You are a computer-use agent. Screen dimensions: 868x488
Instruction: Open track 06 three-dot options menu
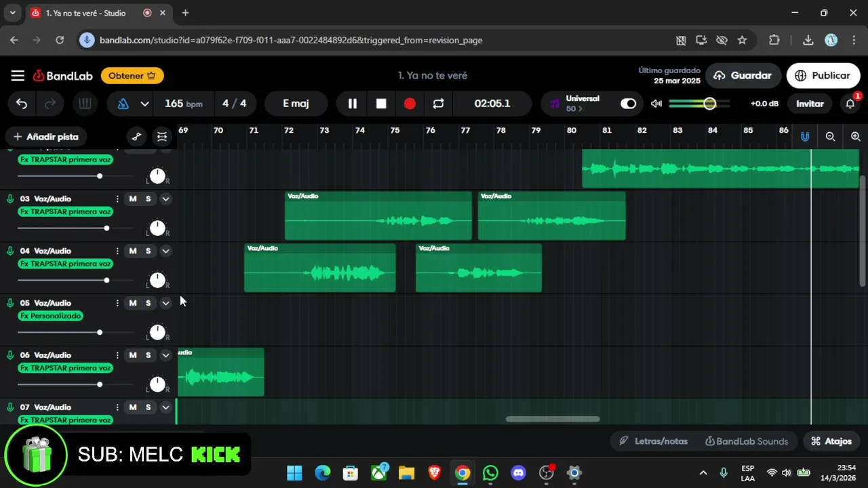117,355
